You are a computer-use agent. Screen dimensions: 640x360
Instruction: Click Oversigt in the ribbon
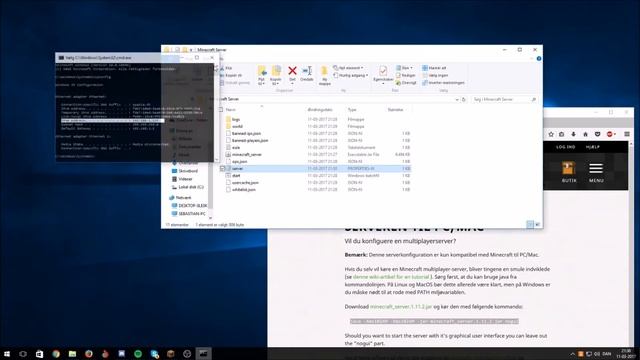pos(406,82)
